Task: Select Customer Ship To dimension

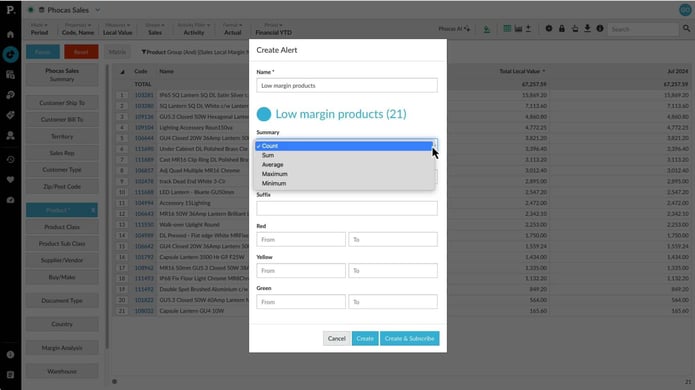Action: 62,103
